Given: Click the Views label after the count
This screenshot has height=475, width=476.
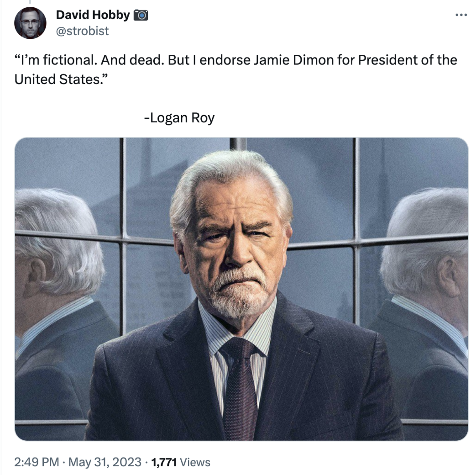Looking at the screenshot, I should click(x=195, y=462).
